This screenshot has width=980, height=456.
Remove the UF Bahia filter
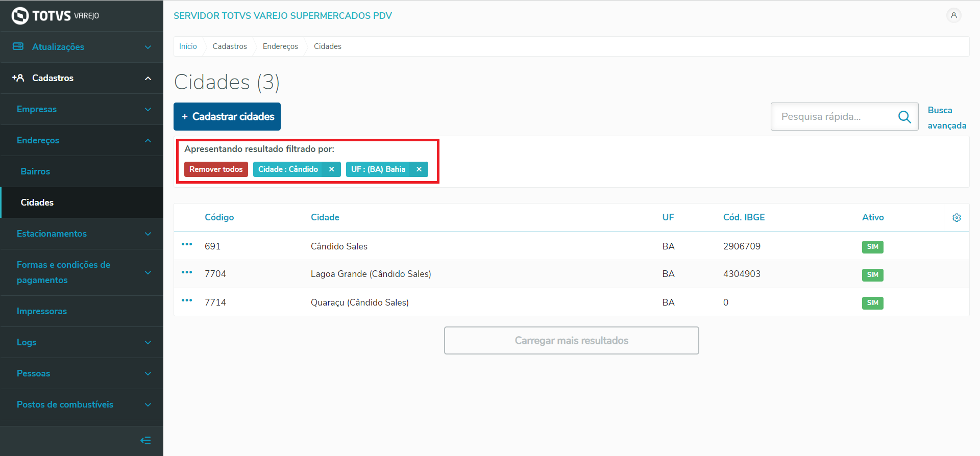[x=419, y=169]
